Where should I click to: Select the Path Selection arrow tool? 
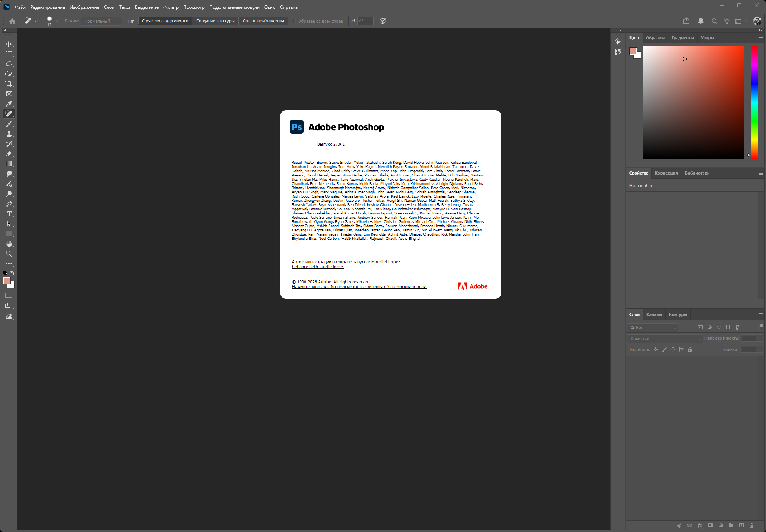(9, 224)
